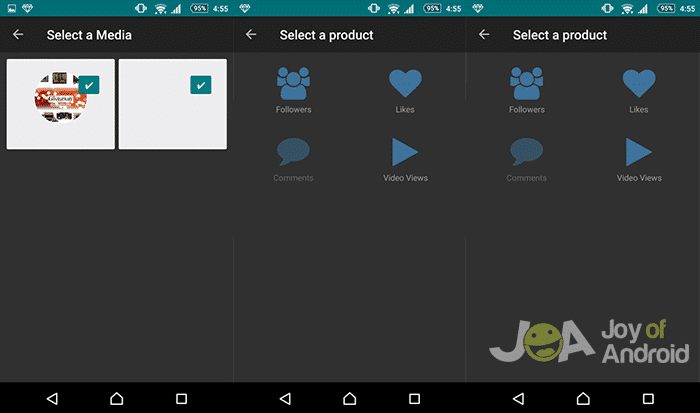Tap the Comments label in right screen
Image resolution: width=700 pixels, height=413 pixels.
click(x=526, y=178)
